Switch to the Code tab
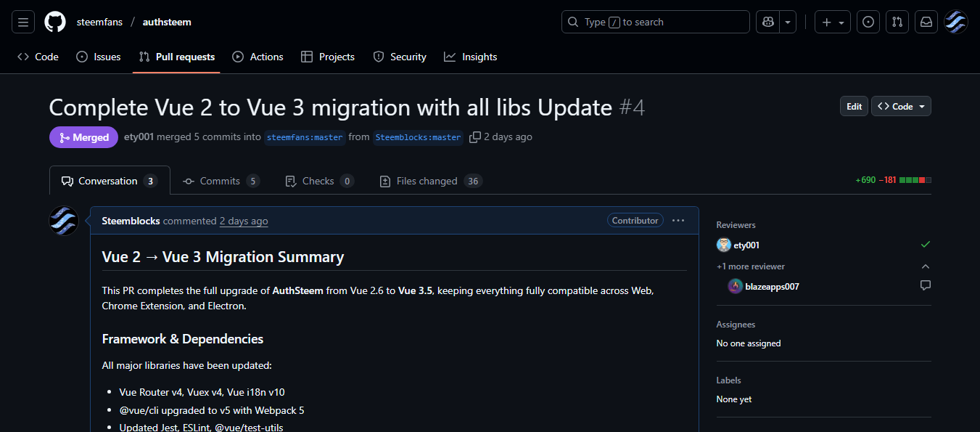The width and height of the screenshot is (980, 432). (38, 57)
